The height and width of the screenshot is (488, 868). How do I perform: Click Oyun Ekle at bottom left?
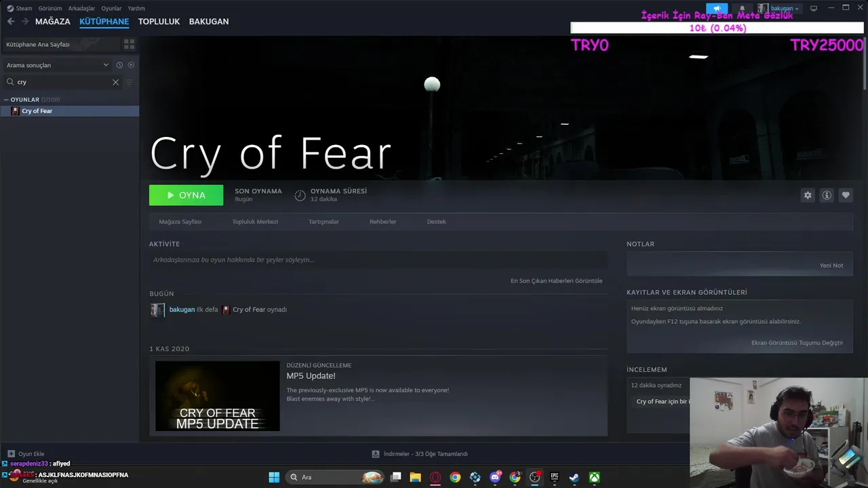click(x=26, y=454)
